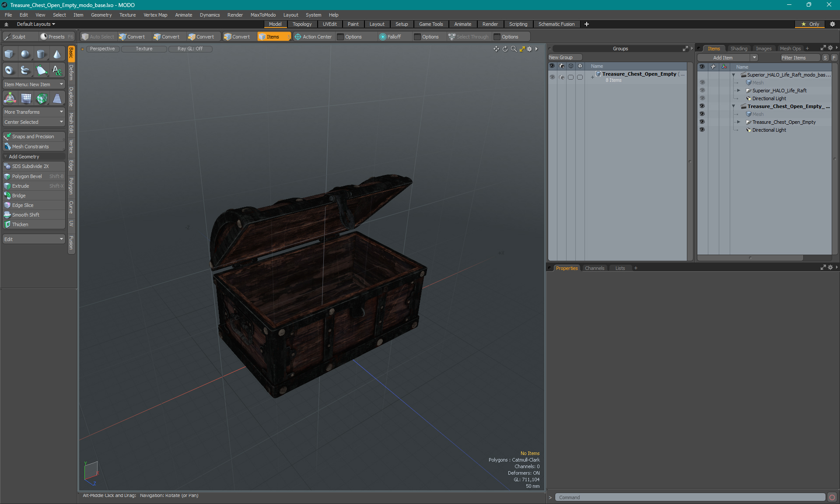Screen dimensions: 840x504
Task: Switch to the UVEdit layout tab
Action: tap(329, 24)
